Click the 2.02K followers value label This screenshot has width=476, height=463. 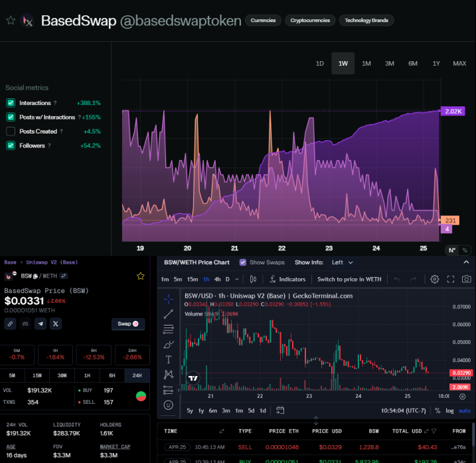pos(453,111)
